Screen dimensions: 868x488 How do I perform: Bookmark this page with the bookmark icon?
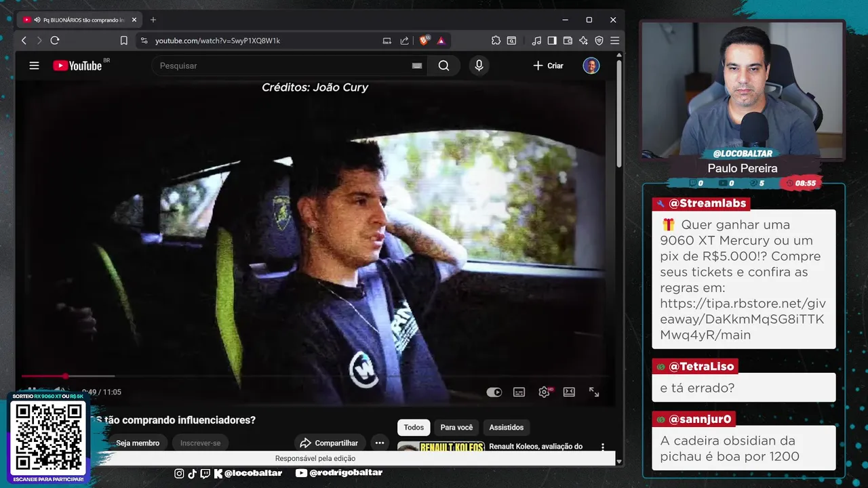[x=124, y=41]
